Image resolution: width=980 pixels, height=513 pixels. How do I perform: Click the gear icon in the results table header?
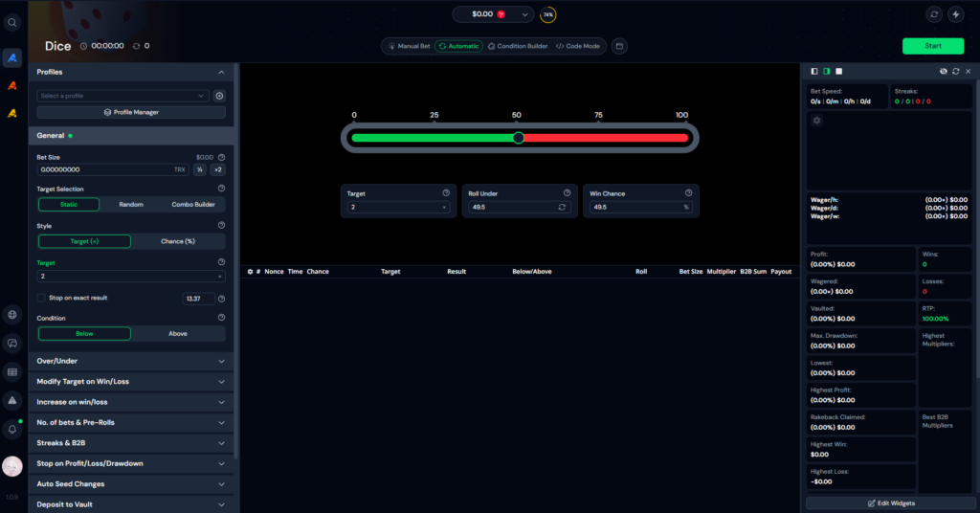pyautogui.click(x=250, y=272)
